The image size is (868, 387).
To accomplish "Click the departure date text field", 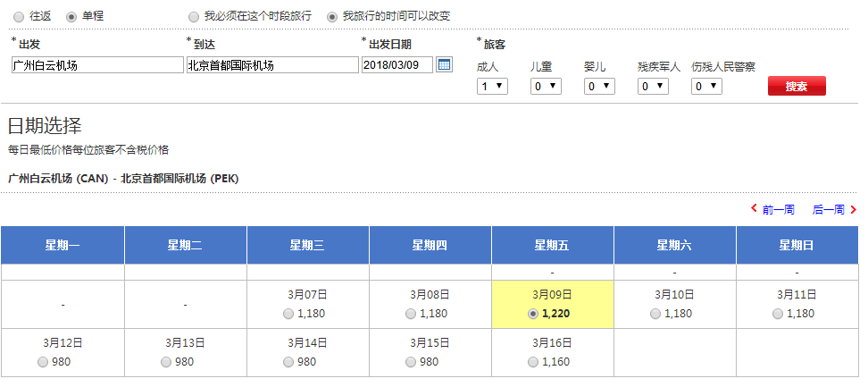I will (396, 65).
